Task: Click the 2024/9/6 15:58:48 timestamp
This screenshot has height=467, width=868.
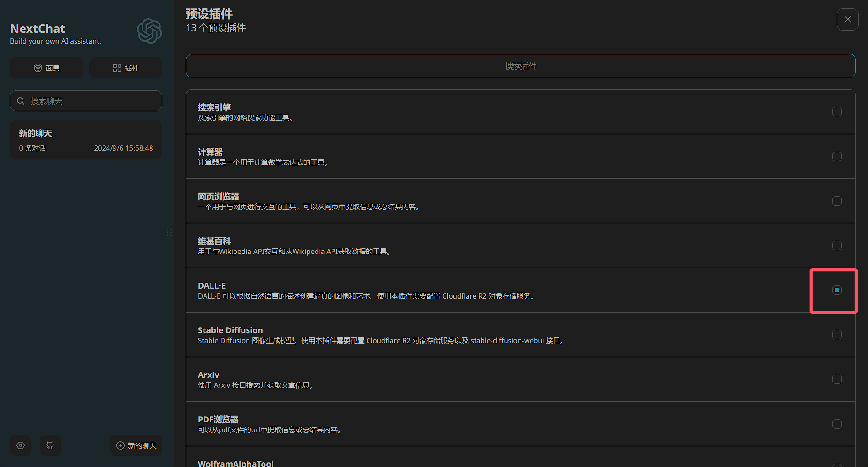Action: [123, 148]
